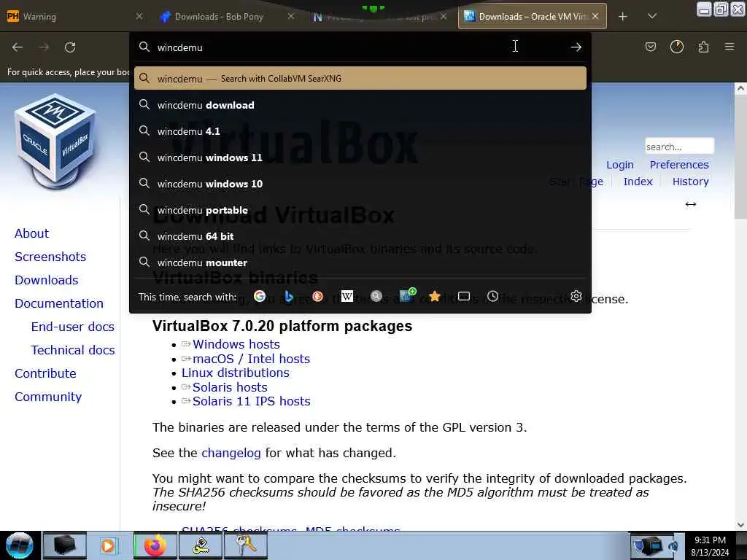
Task: Download the Windows hosts package
Action: [x=236, y=344]
